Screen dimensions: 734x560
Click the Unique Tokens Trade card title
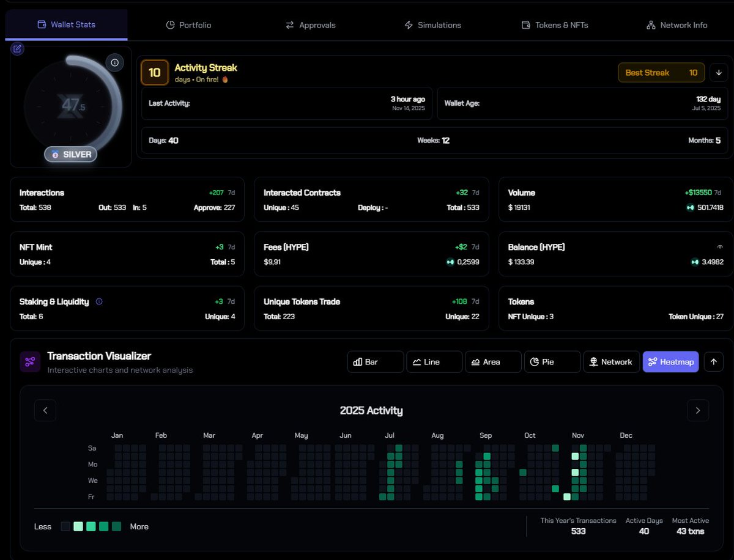coord(302,301)
